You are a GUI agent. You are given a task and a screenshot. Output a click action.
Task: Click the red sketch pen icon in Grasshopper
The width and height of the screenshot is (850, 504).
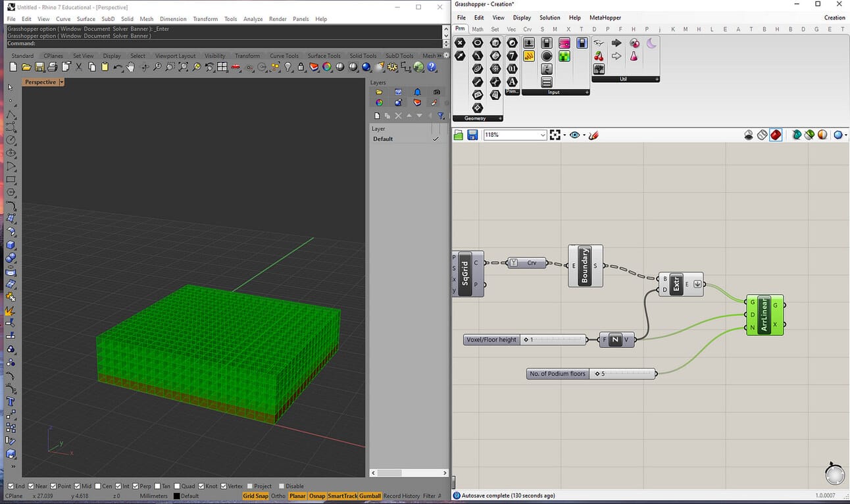coord(593,135)
